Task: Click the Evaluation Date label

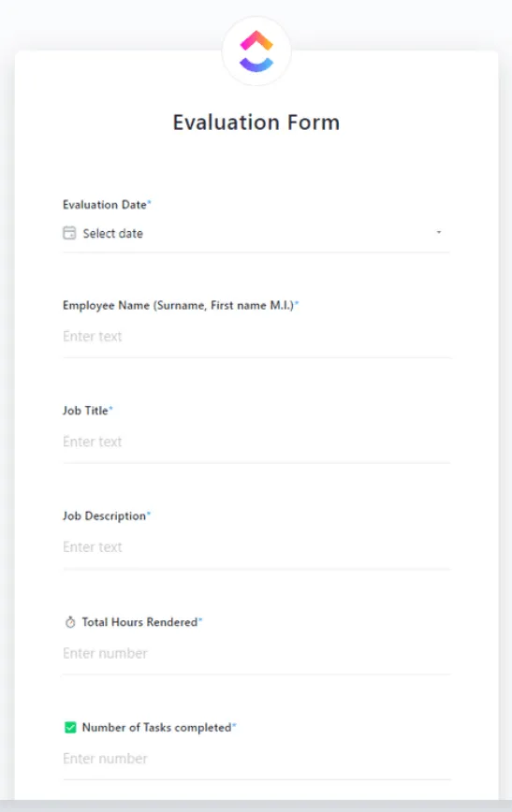Action: pyautogui.click(x=105, y=205)
